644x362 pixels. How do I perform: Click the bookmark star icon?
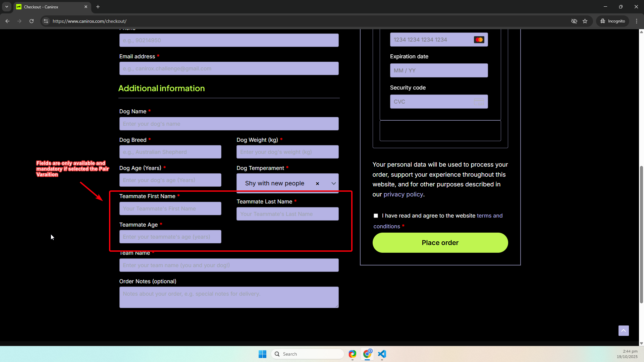click(x=585, y=21)
